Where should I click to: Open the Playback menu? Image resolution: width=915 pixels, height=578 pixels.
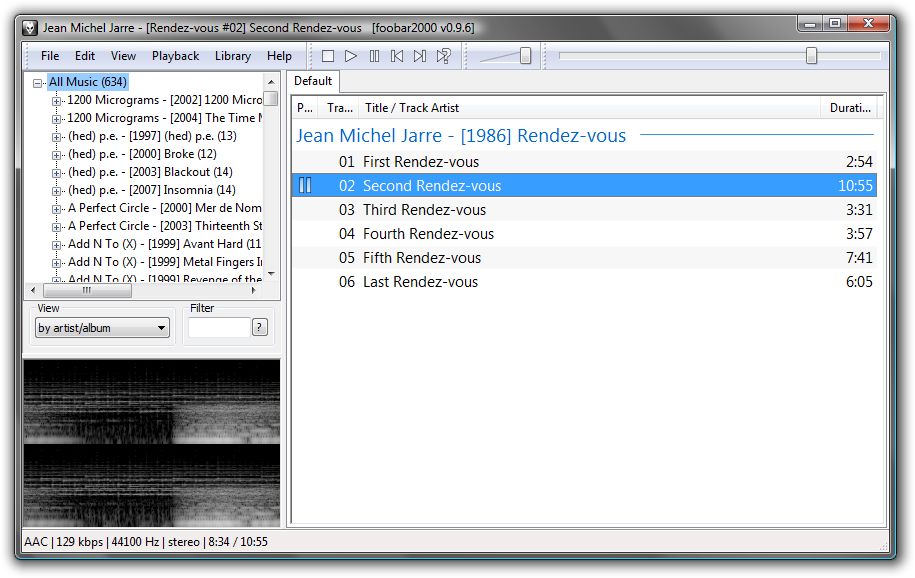(175, 56)
